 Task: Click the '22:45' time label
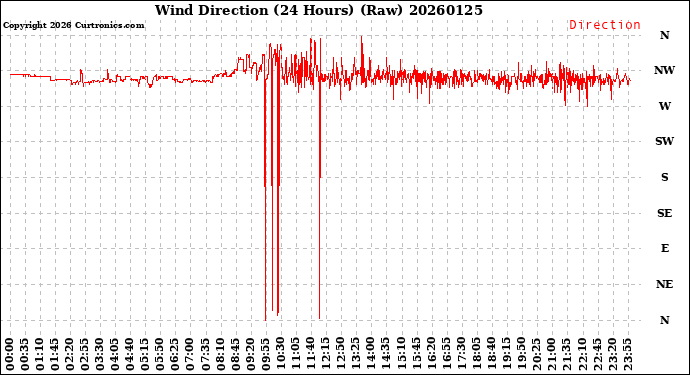pos(597,354)
